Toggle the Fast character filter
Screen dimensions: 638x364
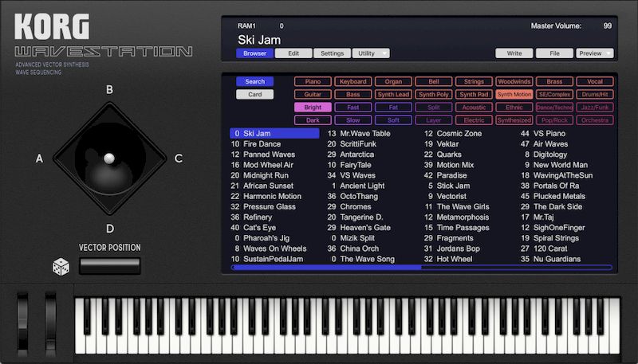pyautogui.click(x=353, y=108)
